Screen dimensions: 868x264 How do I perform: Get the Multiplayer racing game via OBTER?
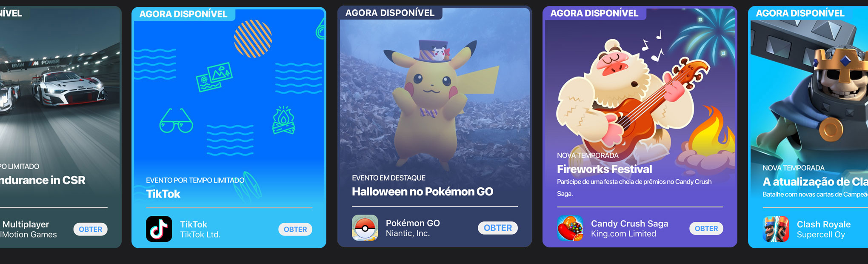[90, 229]
